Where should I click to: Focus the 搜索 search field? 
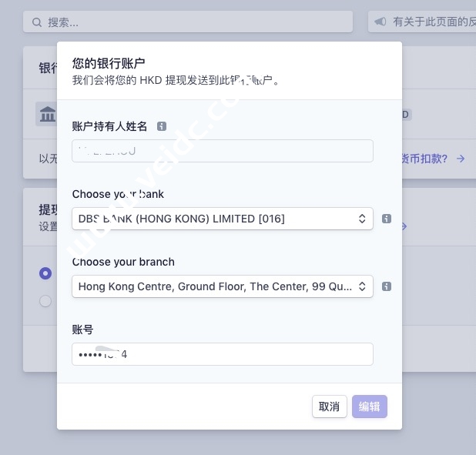pos(188,22)
